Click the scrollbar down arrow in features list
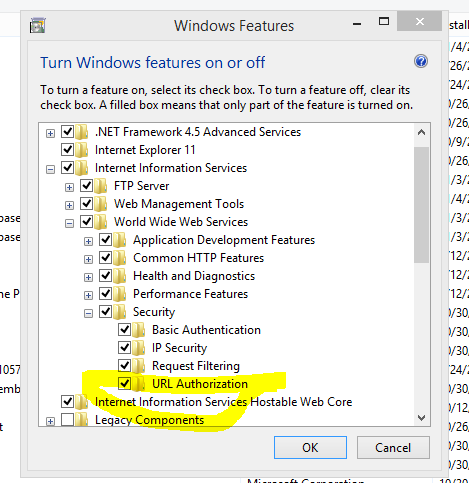 click(421, 418)
